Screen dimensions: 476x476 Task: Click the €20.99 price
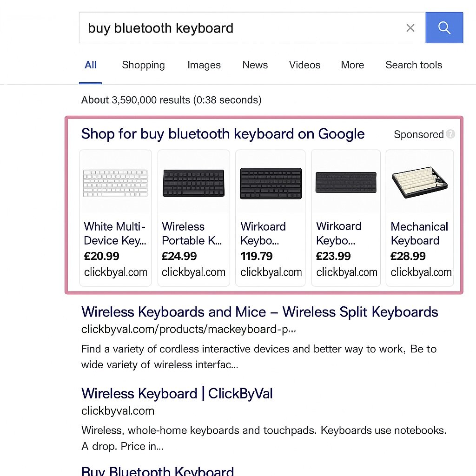(102, 256)
